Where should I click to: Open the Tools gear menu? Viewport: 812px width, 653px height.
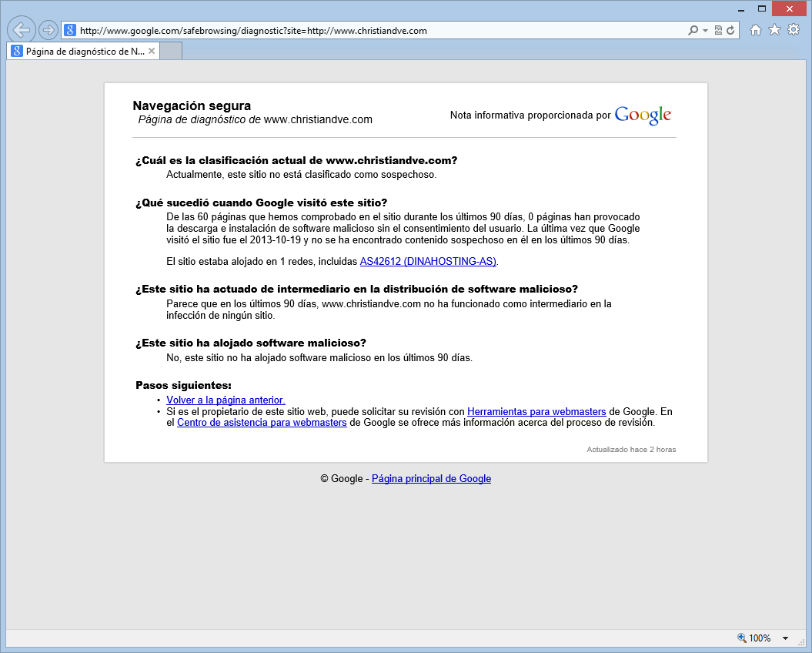click(794, 30)
